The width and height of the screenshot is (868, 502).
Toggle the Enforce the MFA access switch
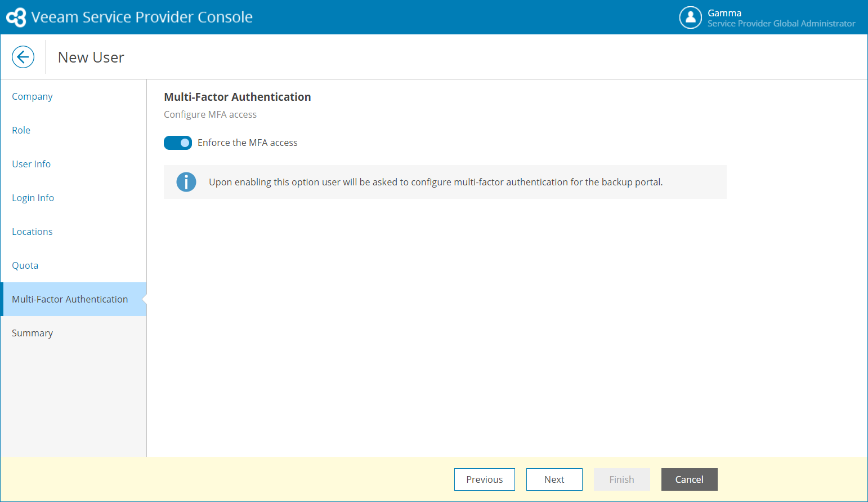[x=178, y=143]
